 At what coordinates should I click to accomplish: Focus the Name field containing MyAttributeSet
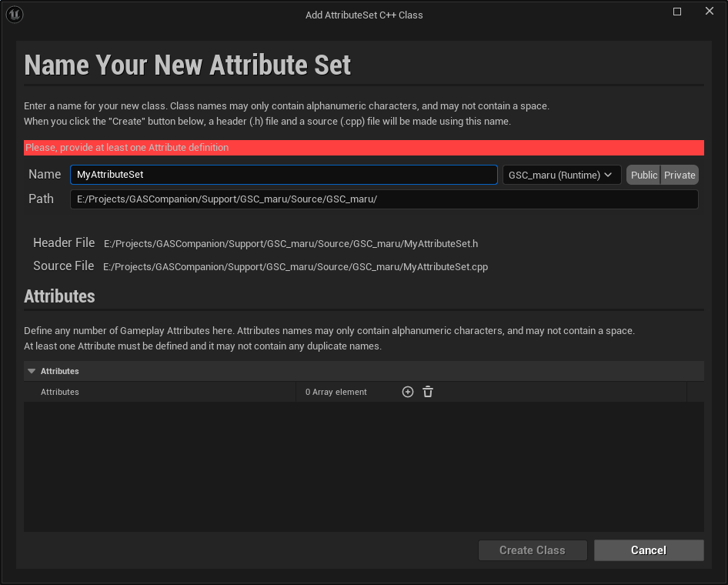[x=283, y=175]
